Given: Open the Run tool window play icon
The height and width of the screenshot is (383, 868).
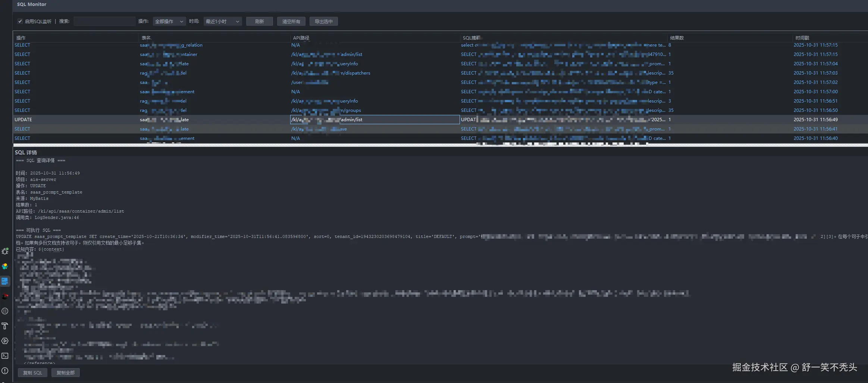Looking at the screenshot, I should click(x=5, y=341).
